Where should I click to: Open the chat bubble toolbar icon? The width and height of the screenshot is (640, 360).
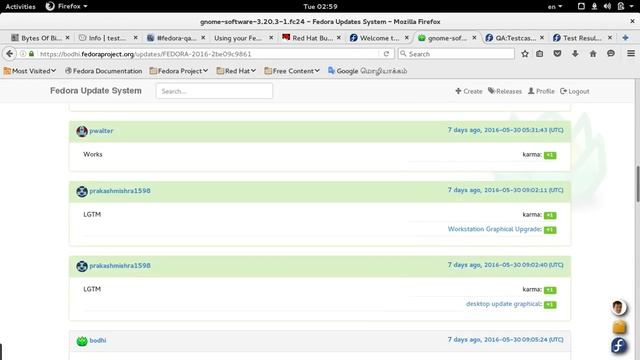point(611,54)
